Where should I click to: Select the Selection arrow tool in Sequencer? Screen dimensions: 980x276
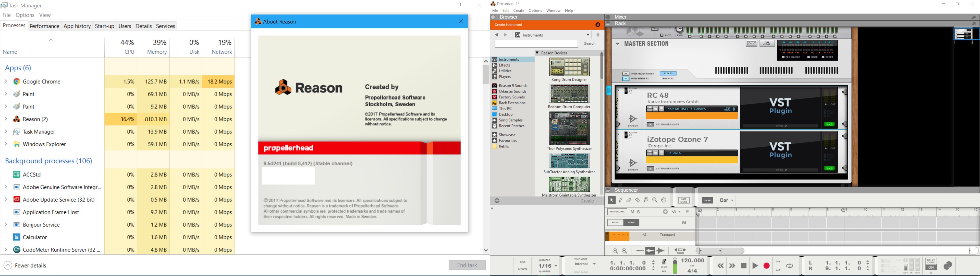[612, 200]
